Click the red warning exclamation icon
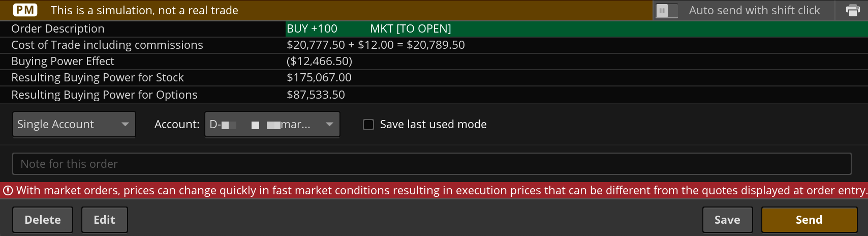 pyautogui.click(x=8, y=191)
